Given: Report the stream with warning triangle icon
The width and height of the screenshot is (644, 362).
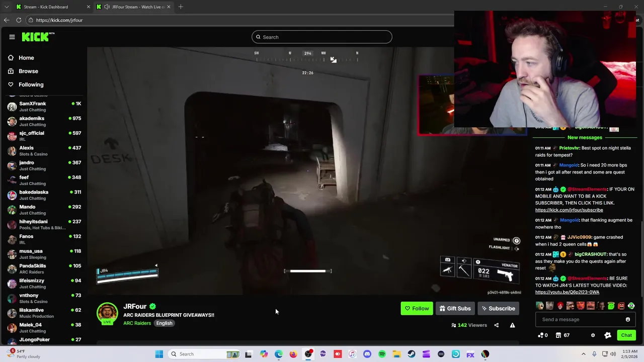Looking at the screenshot, I should tap(512, 325).
